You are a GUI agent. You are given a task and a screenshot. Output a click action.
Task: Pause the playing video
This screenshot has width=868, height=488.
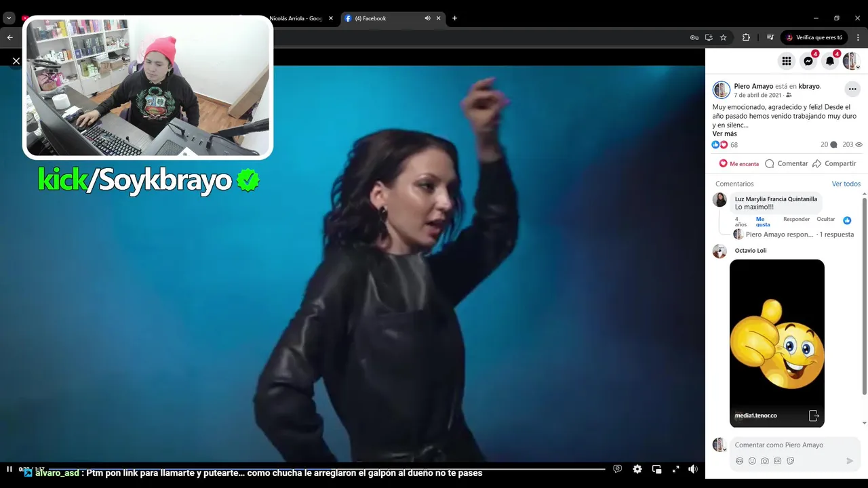[9, 469]
